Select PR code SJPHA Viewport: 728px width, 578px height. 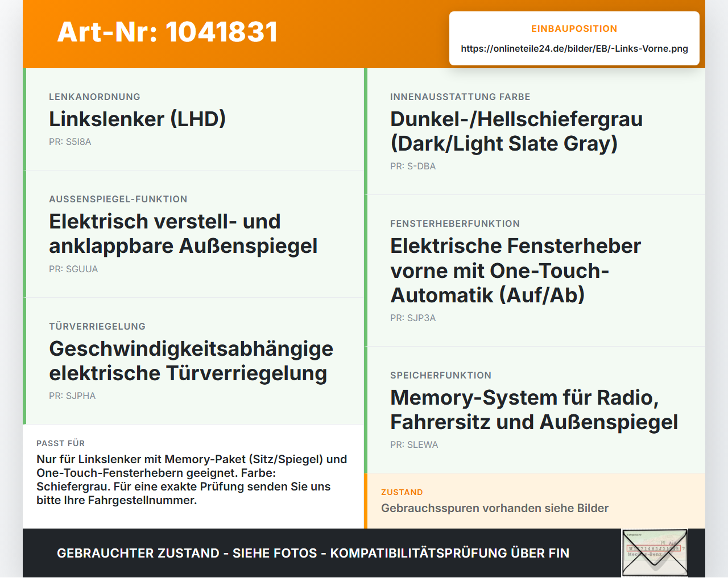[72, 396]
